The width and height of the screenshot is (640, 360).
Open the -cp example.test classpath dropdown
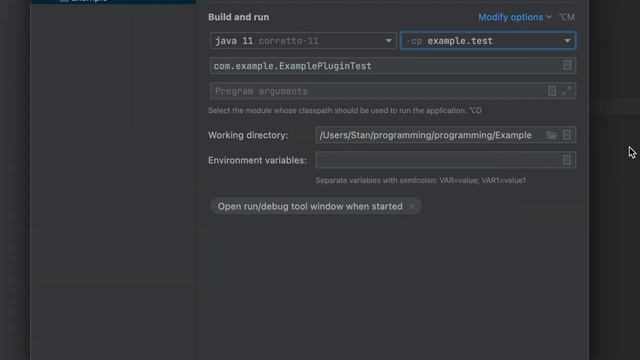tap(488, 41)
